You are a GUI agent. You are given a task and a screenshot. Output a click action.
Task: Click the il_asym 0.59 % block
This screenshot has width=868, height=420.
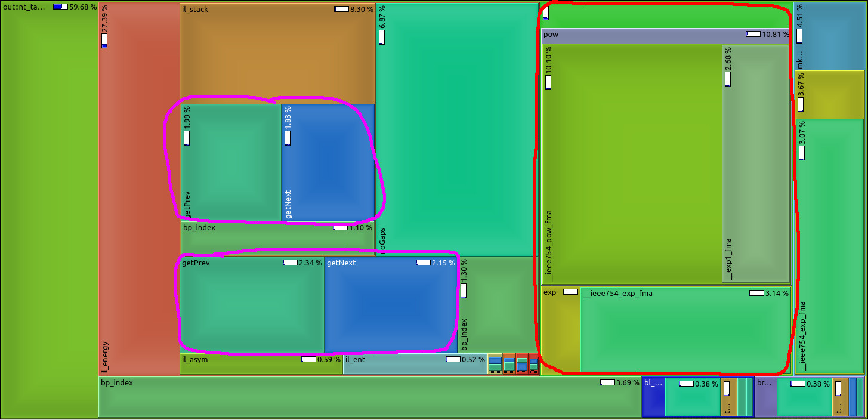[261, 364]
